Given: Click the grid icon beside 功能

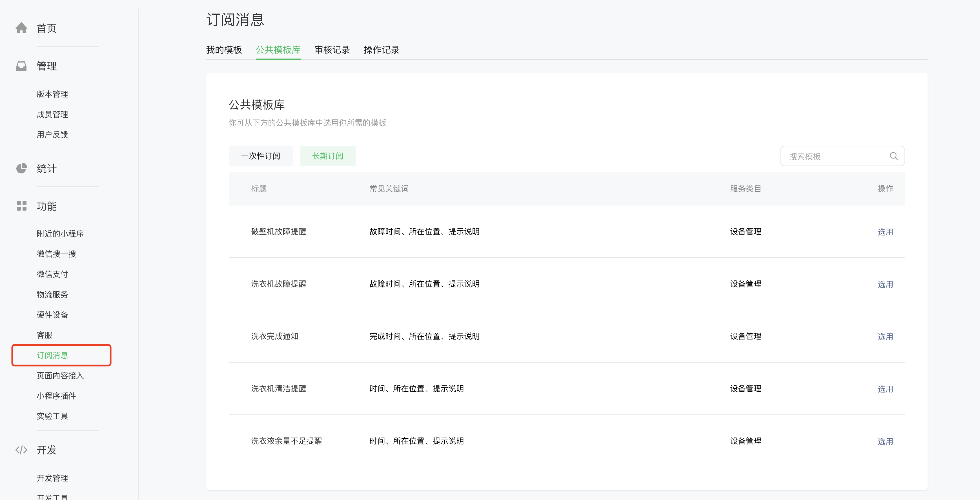Looking at the screenshot, I should [21, 206].
